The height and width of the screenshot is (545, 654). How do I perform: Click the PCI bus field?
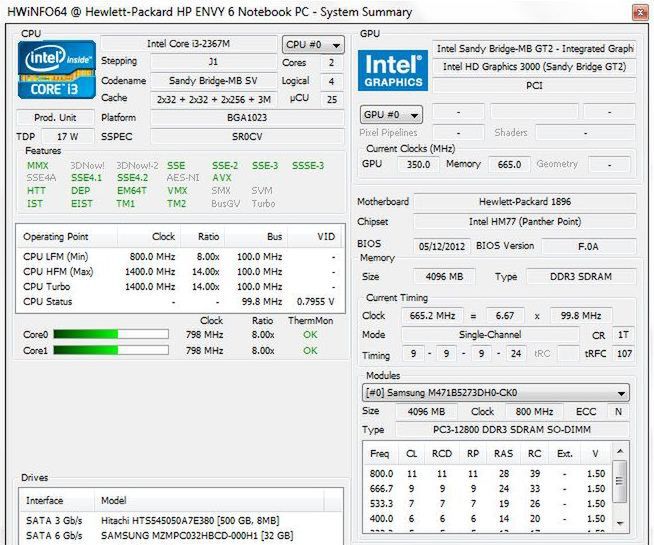point(534,85)
